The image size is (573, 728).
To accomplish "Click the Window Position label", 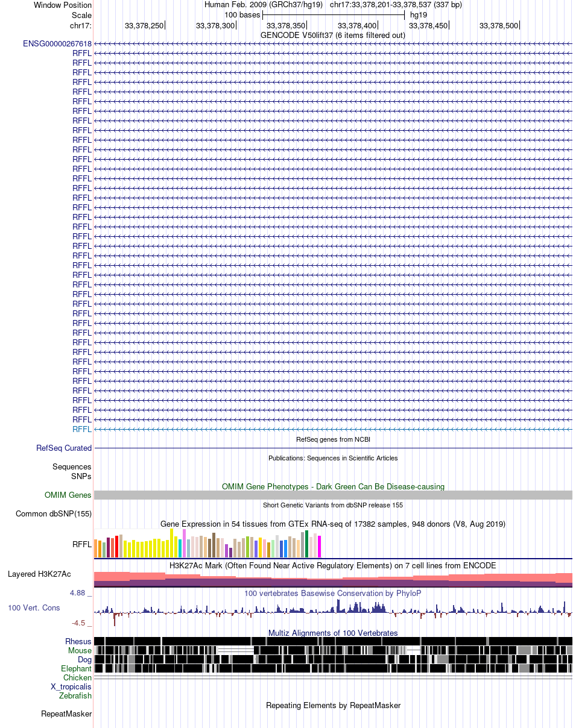I will 63,5.
